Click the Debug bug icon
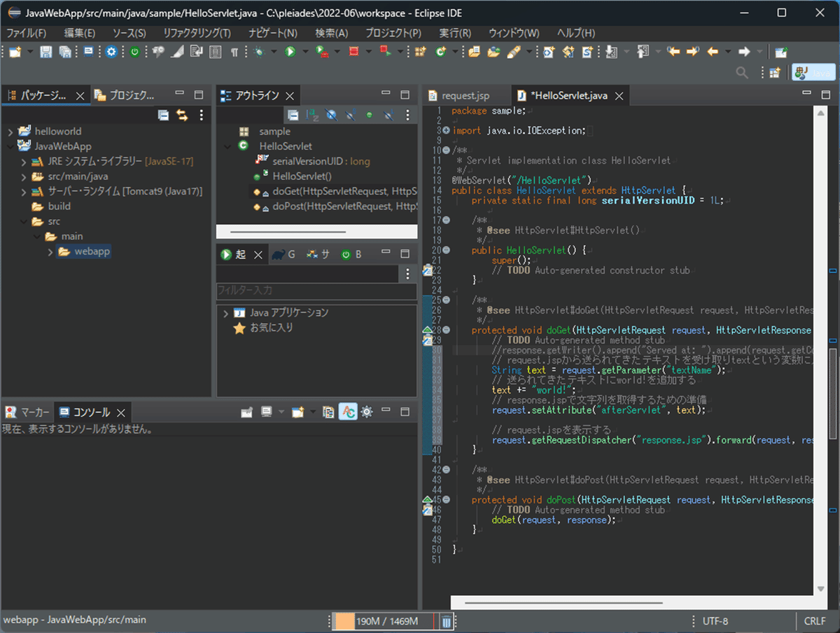Screen dimensions: 840x633 [x=260, y=52]
